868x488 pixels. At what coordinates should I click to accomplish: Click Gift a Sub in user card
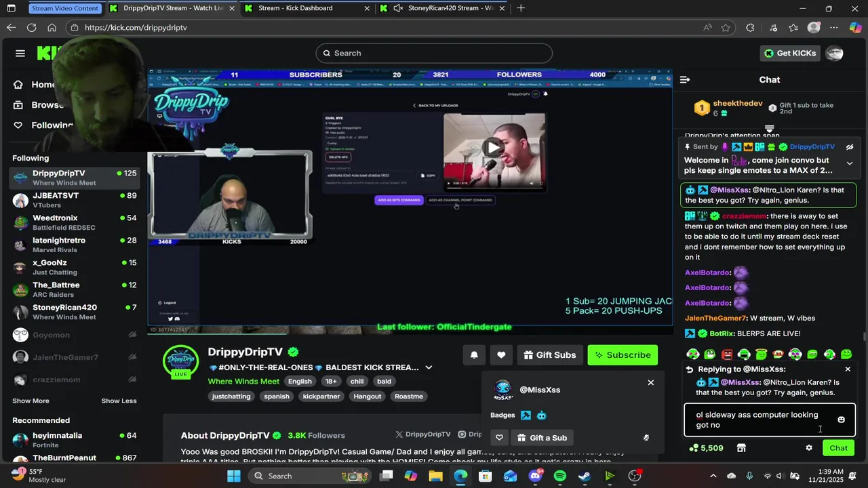542,438
